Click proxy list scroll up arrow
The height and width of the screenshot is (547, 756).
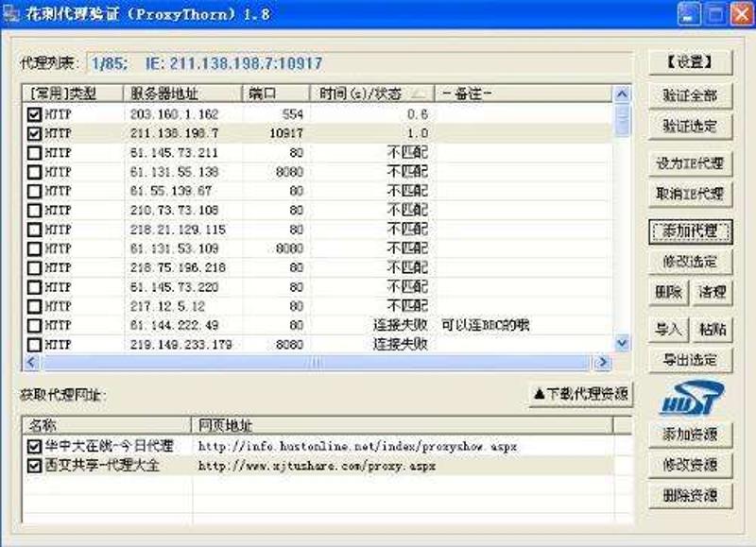coord(622,94)
